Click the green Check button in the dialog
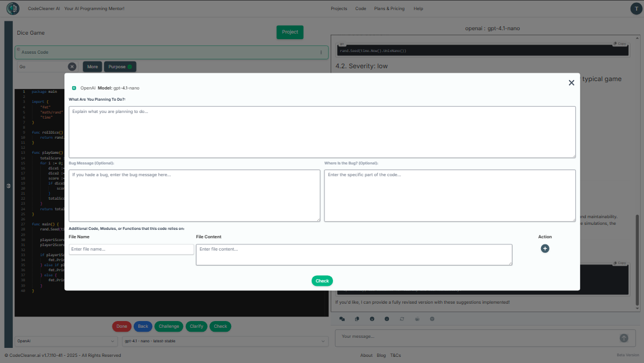 coord(322,281)
